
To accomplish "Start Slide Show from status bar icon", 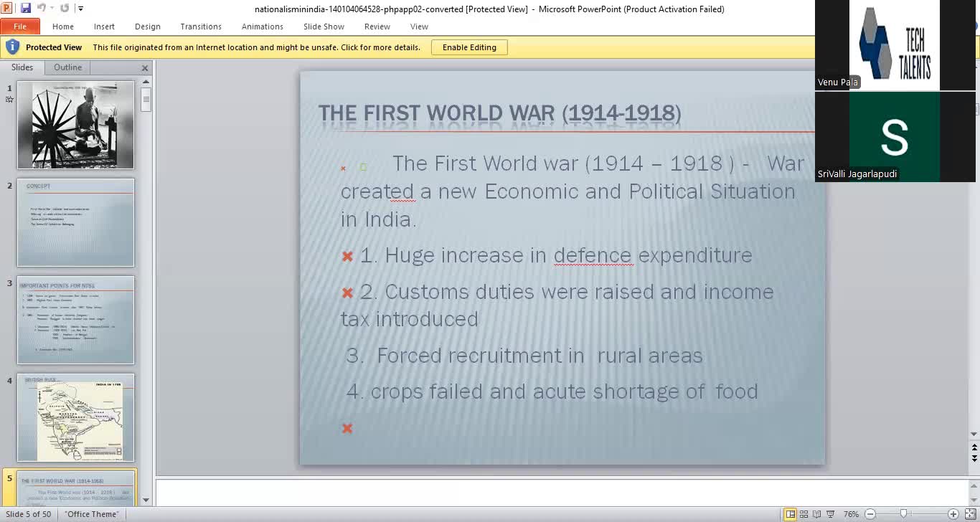I will (x=830, y=514).
